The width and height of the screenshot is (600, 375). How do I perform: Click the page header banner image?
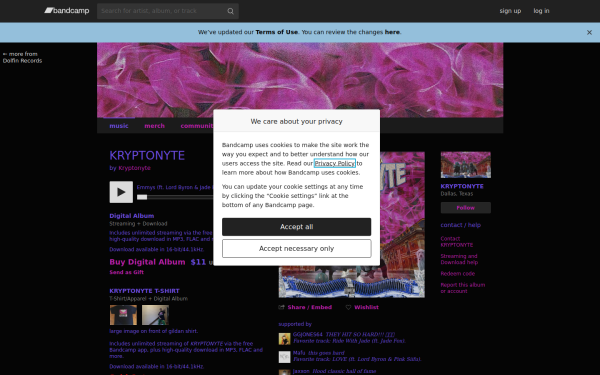(x=300, y=80)
